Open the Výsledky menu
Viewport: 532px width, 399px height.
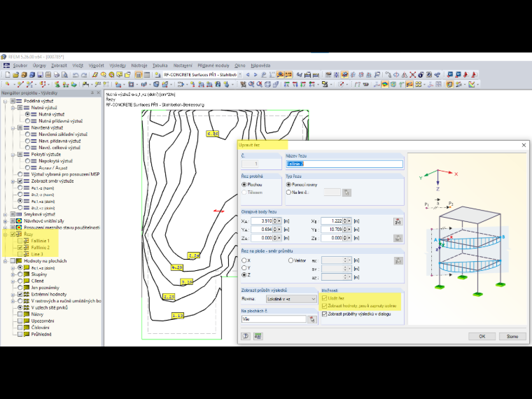[x=118, y=66]
